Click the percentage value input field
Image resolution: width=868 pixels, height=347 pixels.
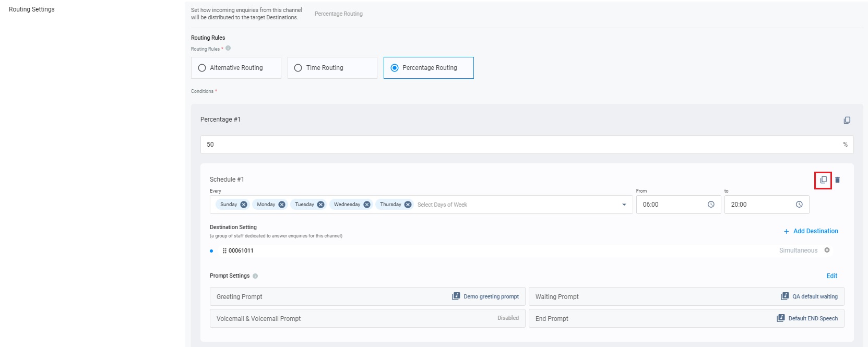click(522, 145)
